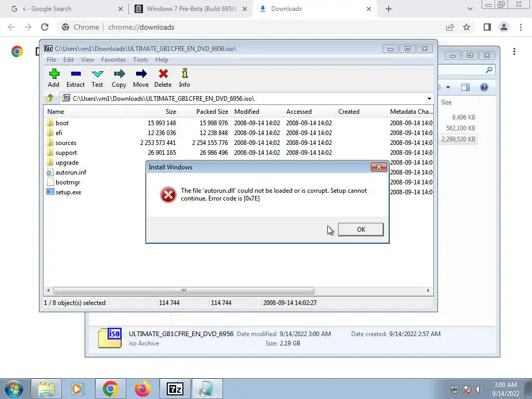532x399 pixels.
Task: Confirm the Install Windows error with OK
Action: click(361, 229)
